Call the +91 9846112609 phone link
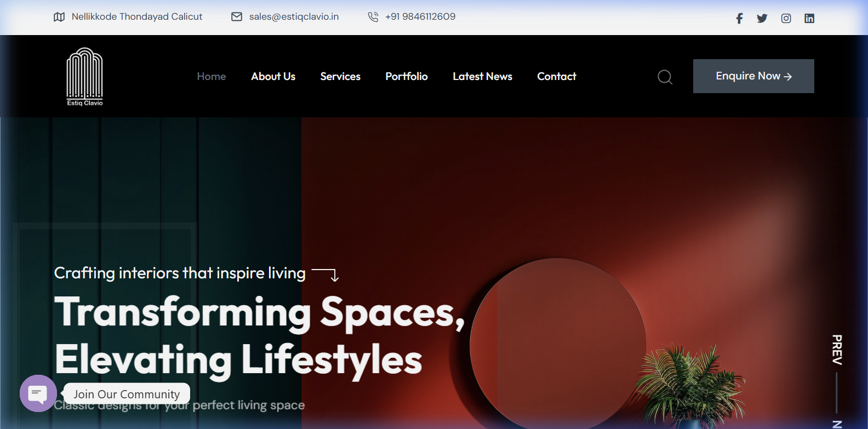 tap(420, 17)
